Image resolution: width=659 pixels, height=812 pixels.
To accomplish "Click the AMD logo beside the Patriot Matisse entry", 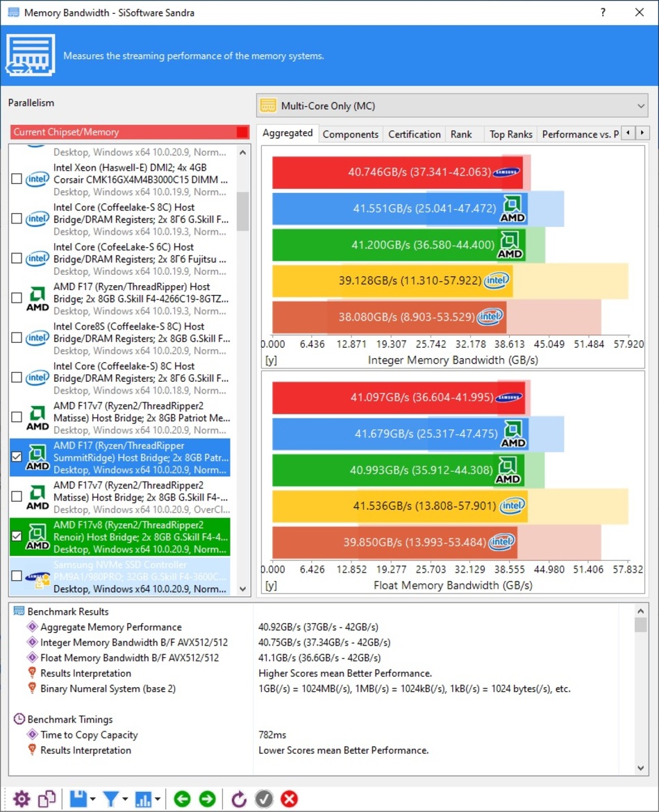I will [37, 418].
